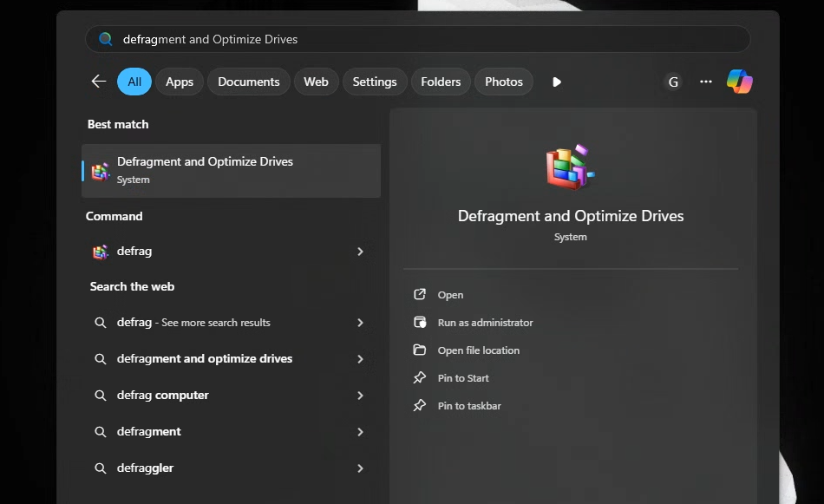Open the three-dots more options menu
This screenshot has height=504, width=824.
tap(706, 82)
